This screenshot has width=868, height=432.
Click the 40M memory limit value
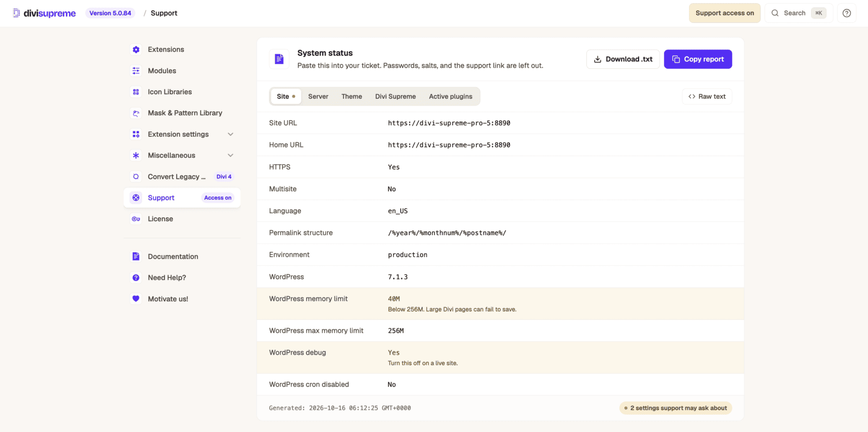pos(394,298)
